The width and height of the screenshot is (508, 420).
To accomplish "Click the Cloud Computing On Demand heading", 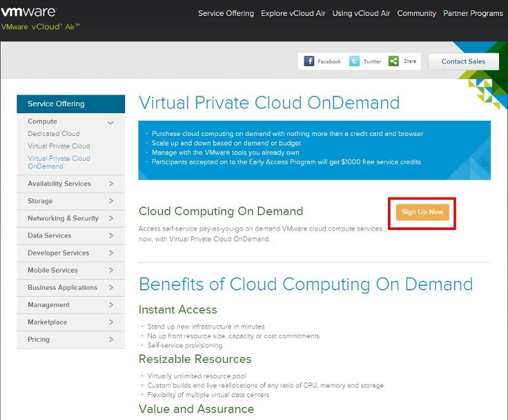I will tap(220, 212).
